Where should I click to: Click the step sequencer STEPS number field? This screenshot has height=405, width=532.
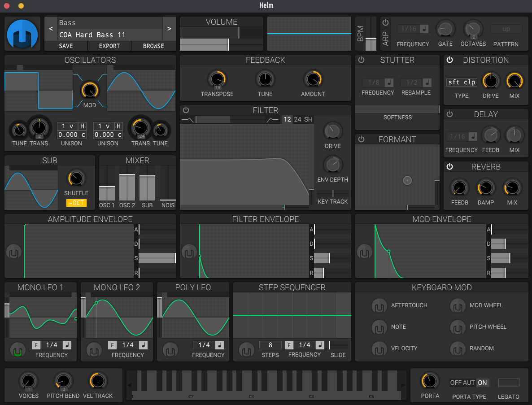pyautogui.click(x=270, y=345)
